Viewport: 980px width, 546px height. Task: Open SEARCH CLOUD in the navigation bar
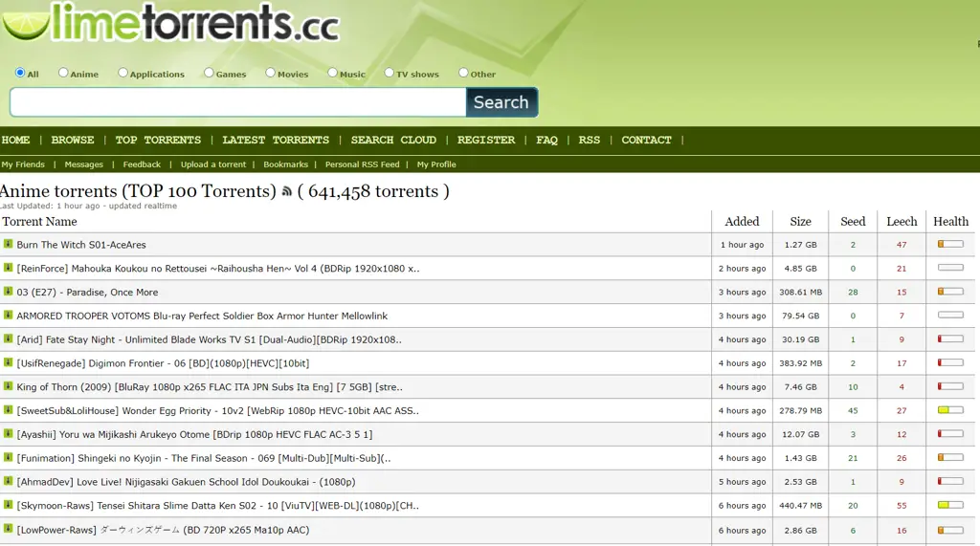393,140
